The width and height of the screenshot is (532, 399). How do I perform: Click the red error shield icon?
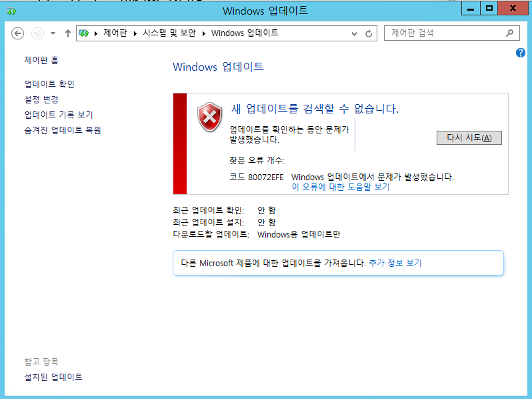[210, 117]
